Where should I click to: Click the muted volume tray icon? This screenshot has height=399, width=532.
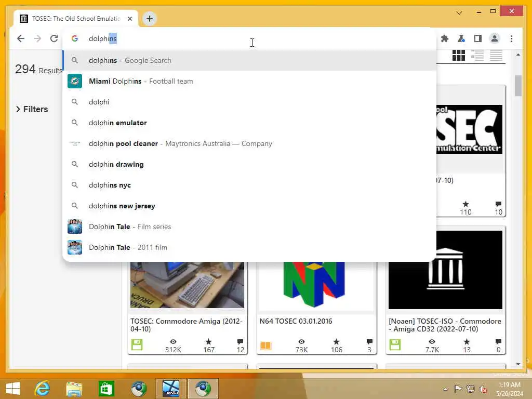tap(483, 389)
